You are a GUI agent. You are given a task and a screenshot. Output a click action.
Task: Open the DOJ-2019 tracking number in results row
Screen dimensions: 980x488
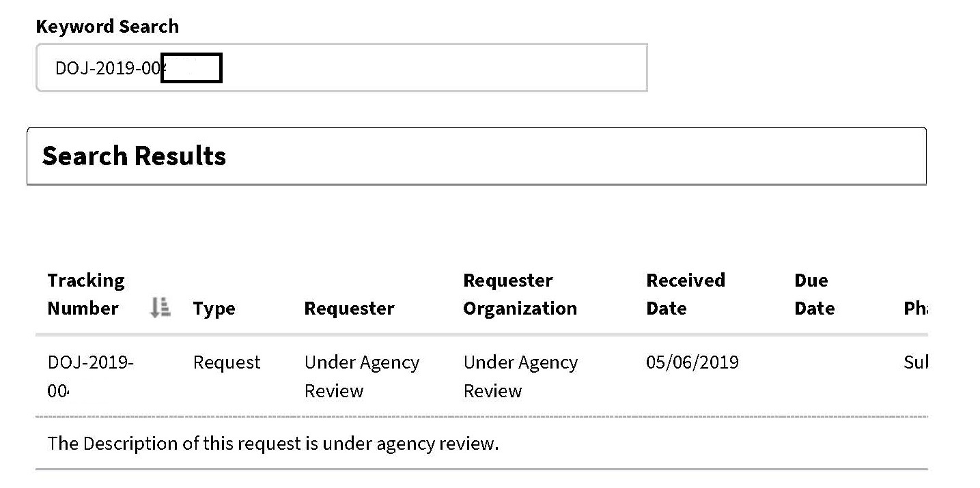pyautogui.click(x=90, y=362)
